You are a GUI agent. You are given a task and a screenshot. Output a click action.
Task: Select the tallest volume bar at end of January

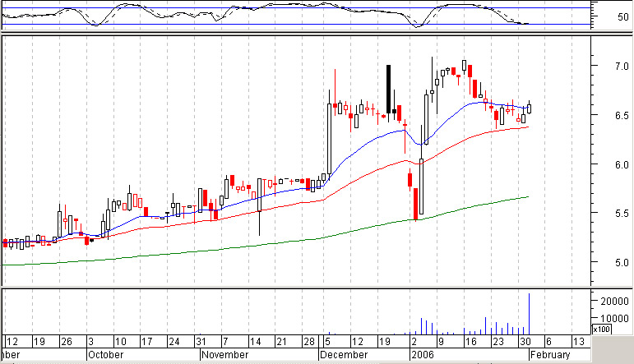click(529, 314)
